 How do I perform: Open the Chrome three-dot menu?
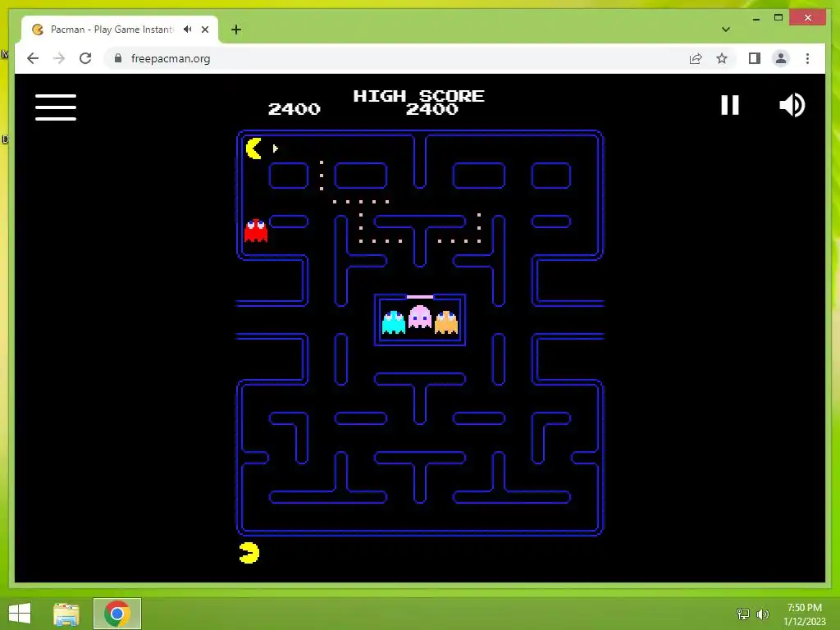click(807, 58)
